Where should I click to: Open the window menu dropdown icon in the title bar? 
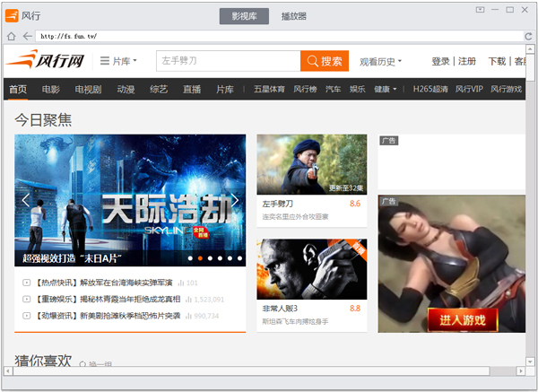(480, 10)
